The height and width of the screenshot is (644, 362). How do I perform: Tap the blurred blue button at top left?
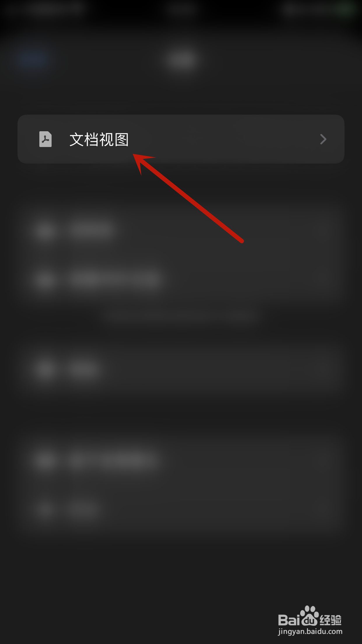point(33,60)
